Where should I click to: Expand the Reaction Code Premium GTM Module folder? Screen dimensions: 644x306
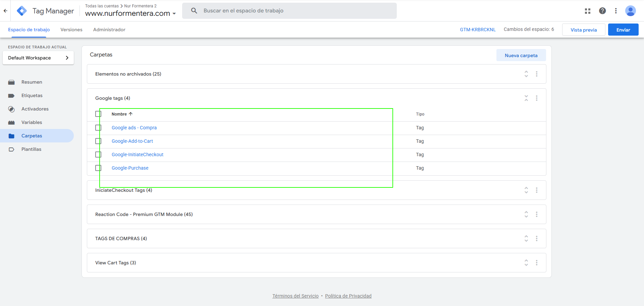[526, 214]
